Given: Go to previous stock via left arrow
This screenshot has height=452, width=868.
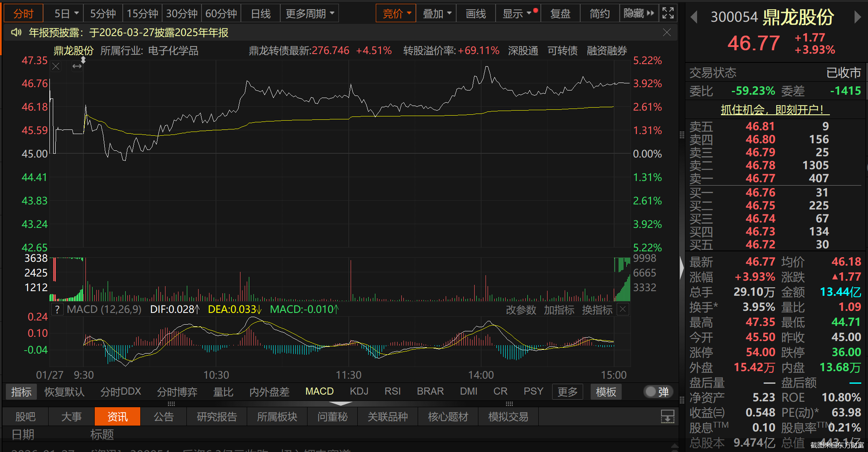Looking at the screenshot, I should (x=694, y=18).
